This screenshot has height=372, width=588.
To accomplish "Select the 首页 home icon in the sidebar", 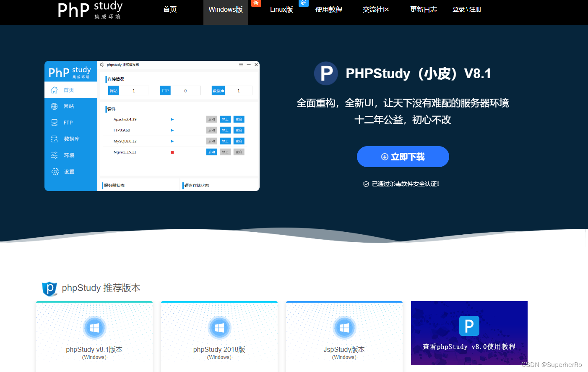I will [x=54, y=90].
